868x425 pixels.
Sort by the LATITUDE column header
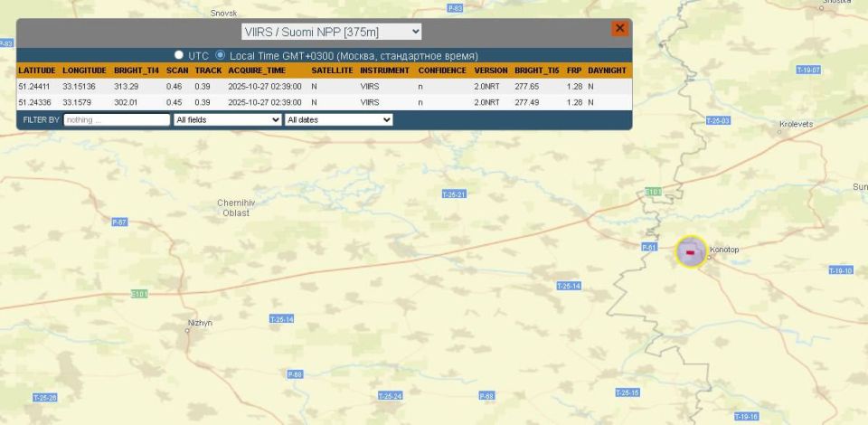tap(37, 71)
